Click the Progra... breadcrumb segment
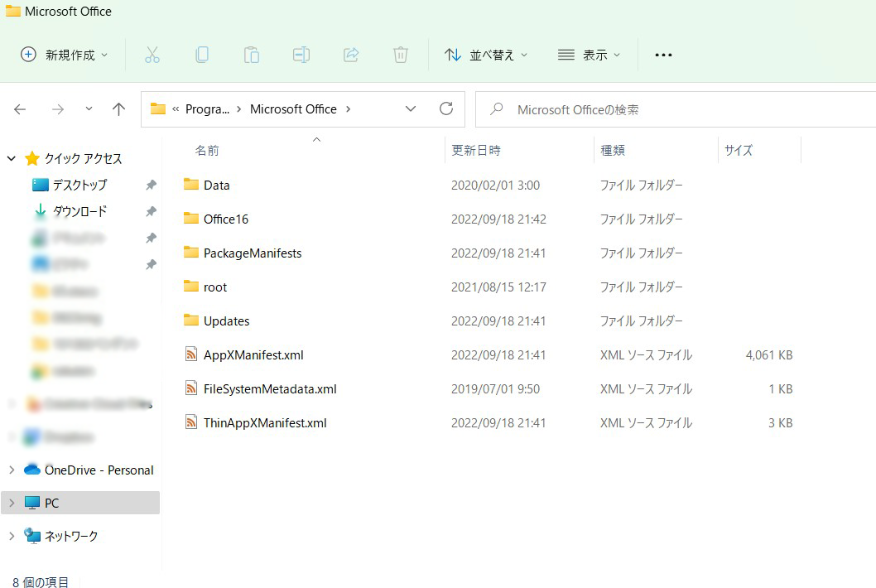Screen dimensions: 876x588 coord(207,109)
